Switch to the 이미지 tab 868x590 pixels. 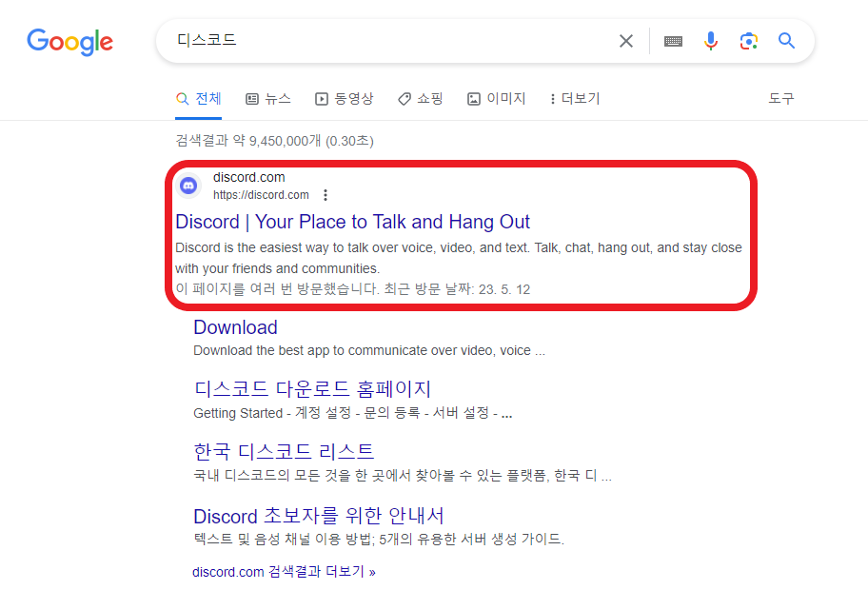click(497, 99)
